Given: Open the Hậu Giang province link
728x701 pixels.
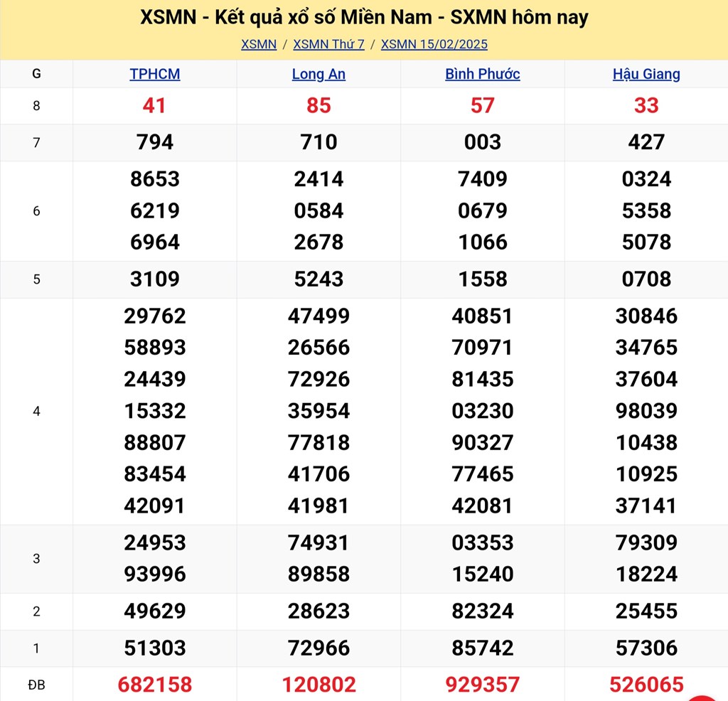Looking at the screenshot, I should [x=646, y=74].
